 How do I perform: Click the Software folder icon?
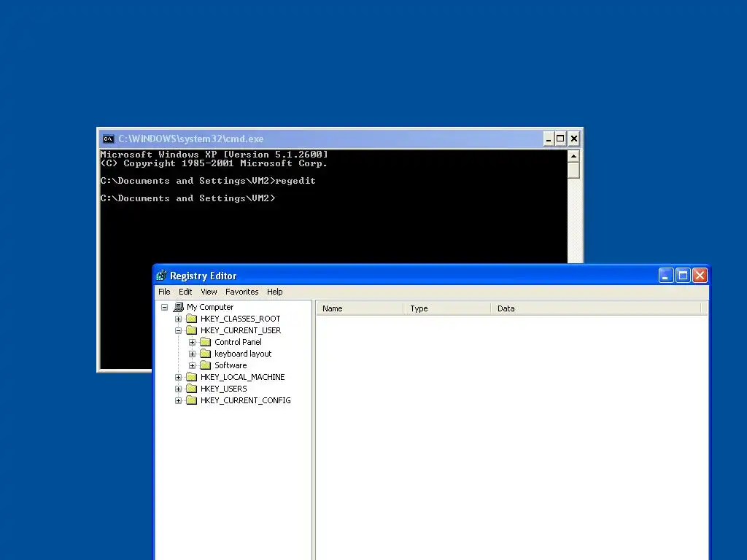205,365
